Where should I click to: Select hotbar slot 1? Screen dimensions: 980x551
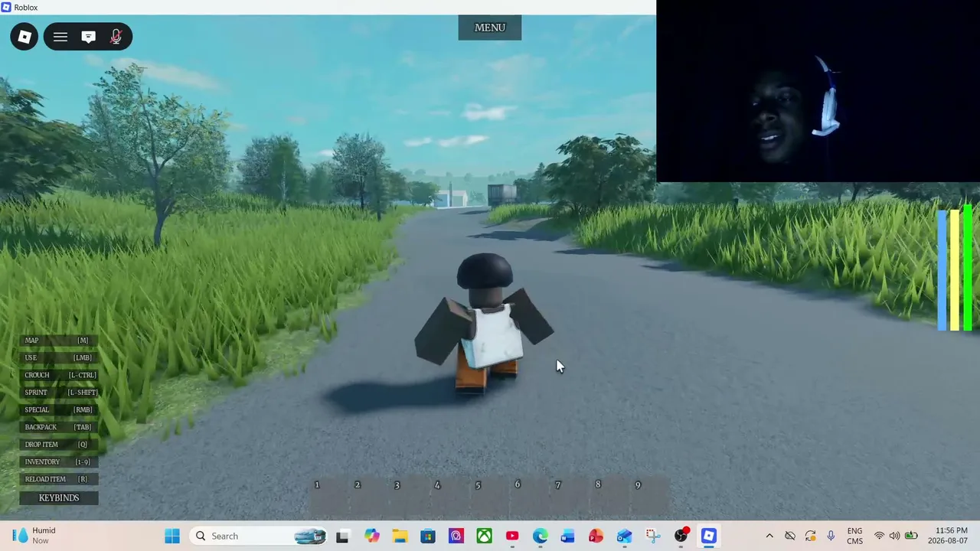pyautogui.click(x=329, y=496)
